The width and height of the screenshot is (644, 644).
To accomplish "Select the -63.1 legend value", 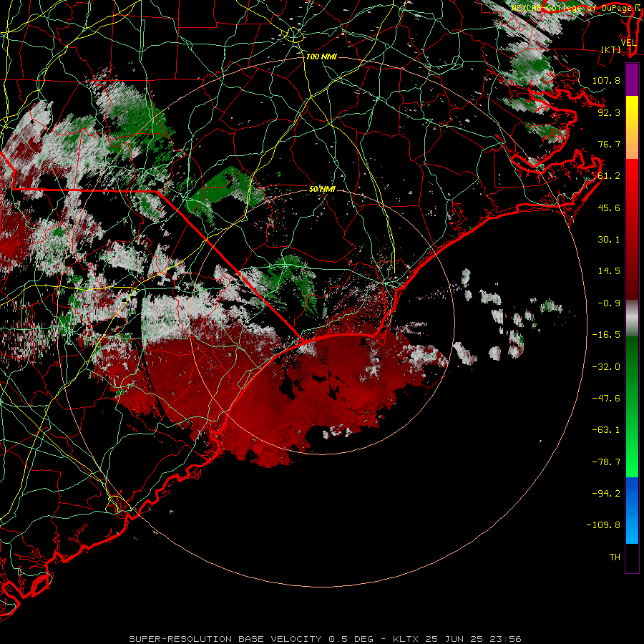I will pos(606,430).
